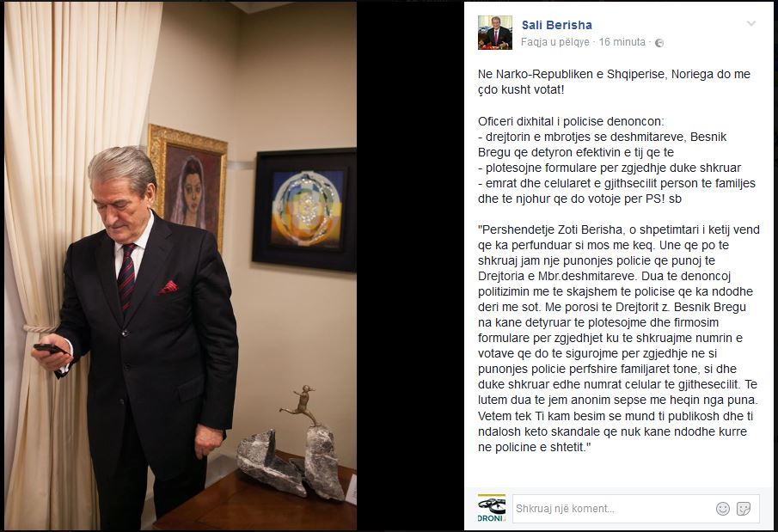
Task: Expand the post options chevron menu
Action: click(x=751, y=23)
